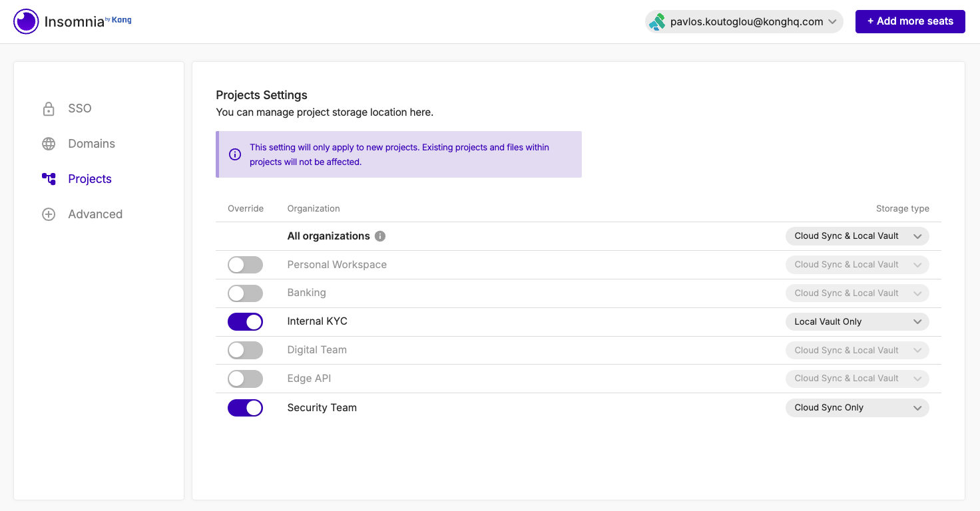The image size is (980, 511).
Task: Switch to the Domains settings section
Action: coord(91,144)
